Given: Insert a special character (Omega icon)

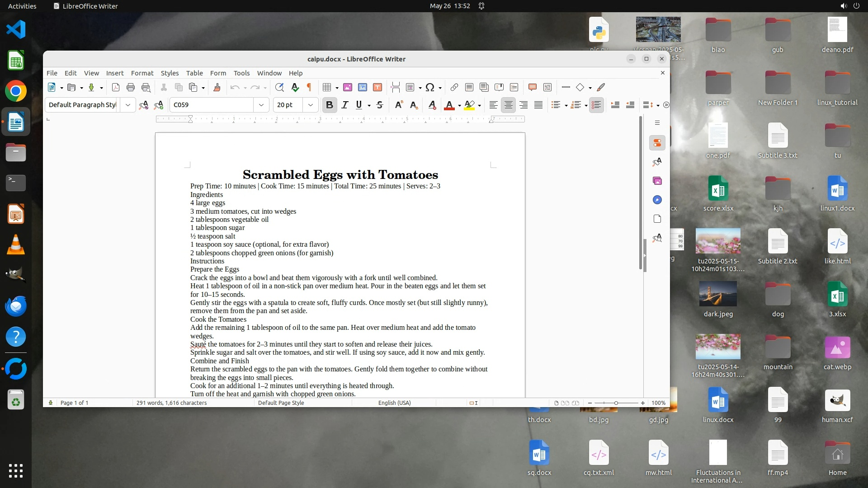Looking at the screenshot, I should (x=430, y=88).
